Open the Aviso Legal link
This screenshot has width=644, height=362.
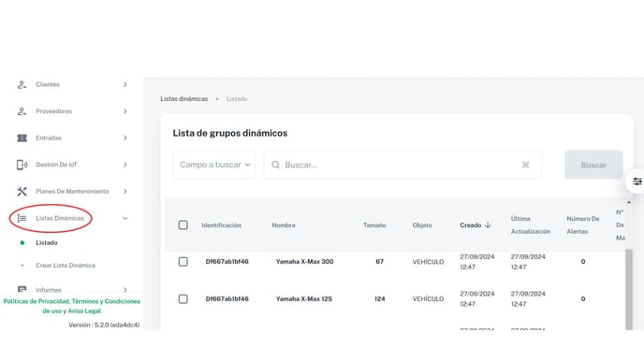click(84, 311)
